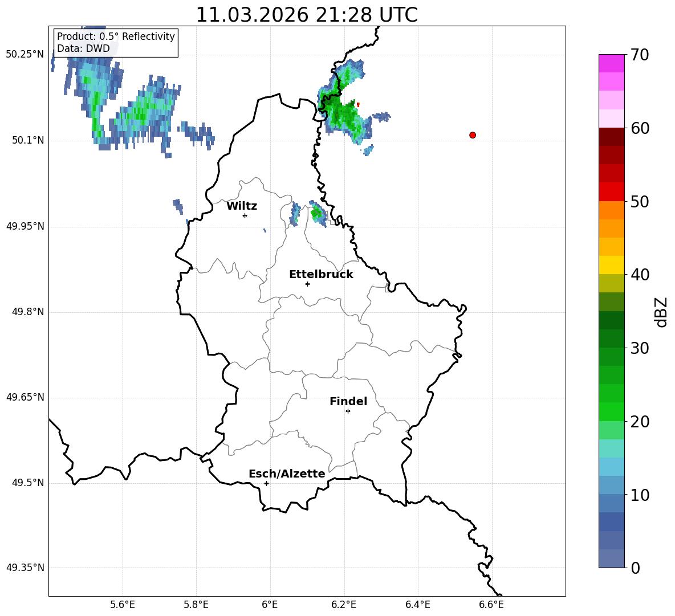Viewport: 675px width, 616px height.
Task: Click the colorbar value 20
Action: pyautogui.click(x=640, y=421)
